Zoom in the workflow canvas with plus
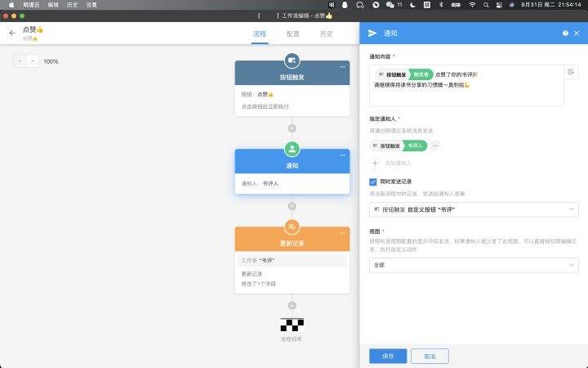Screen dimensions: 588x368 pos(20,61)
